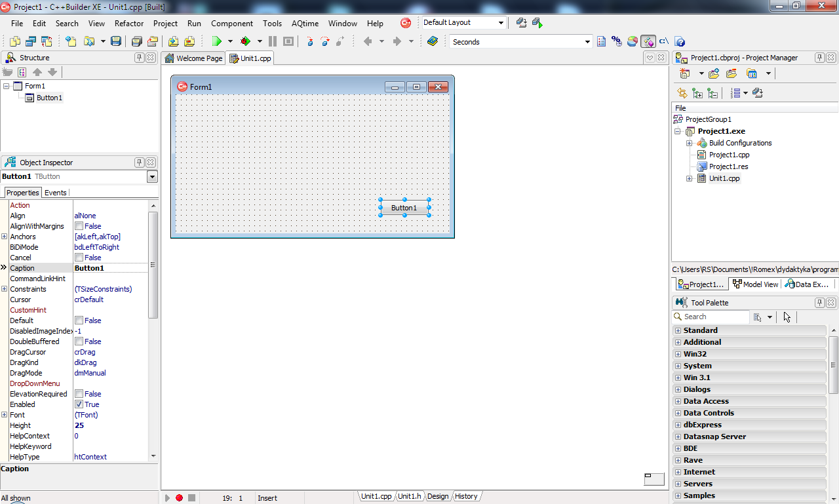The image size is (839, 504).
Task: Toggle the ElevationRequired checkbox
Action: point(79,394)
